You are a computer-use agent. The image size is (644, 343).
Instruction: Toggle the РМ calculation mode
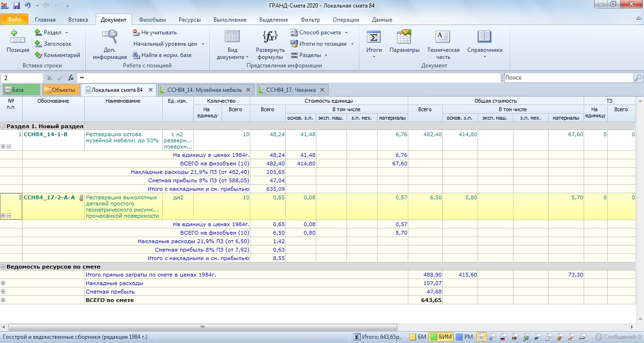(464, 337)
